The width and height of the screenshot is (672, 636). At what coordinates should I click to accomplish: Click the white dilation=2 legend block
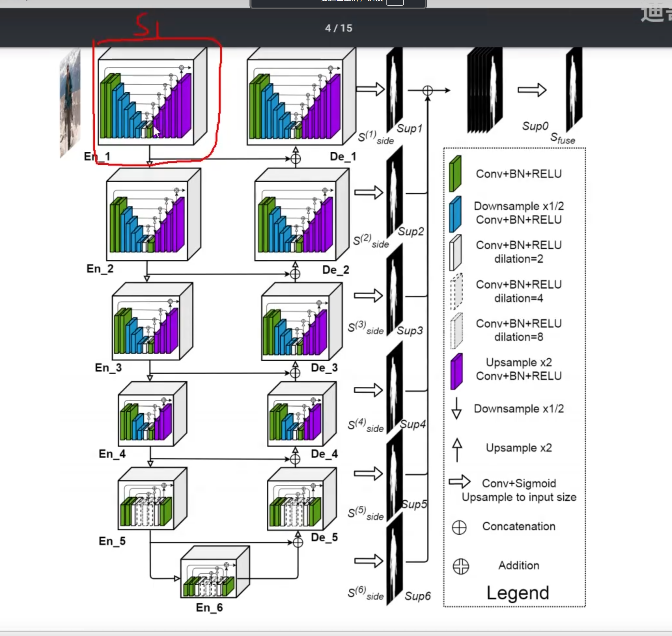point(455,252)
